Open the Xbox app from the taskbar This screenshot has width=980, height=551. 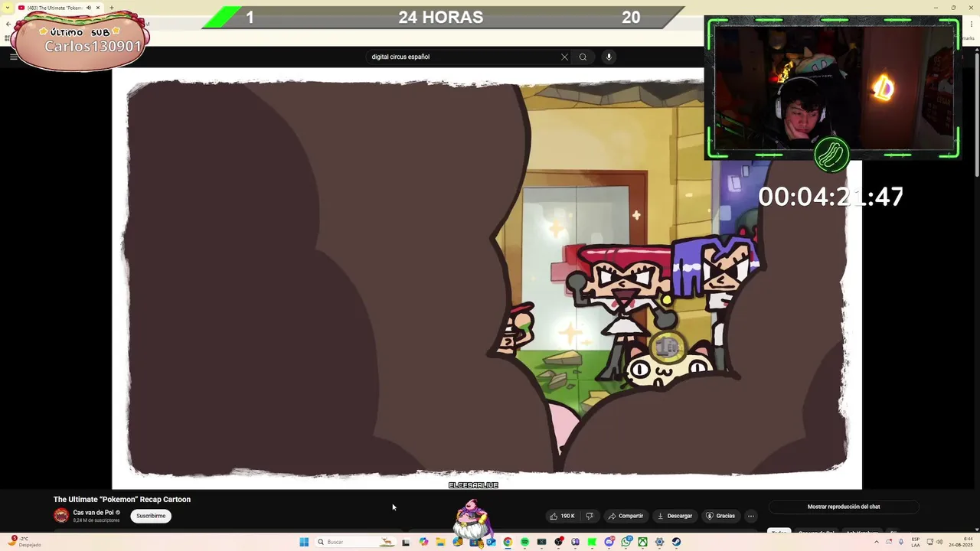[642, 542]
